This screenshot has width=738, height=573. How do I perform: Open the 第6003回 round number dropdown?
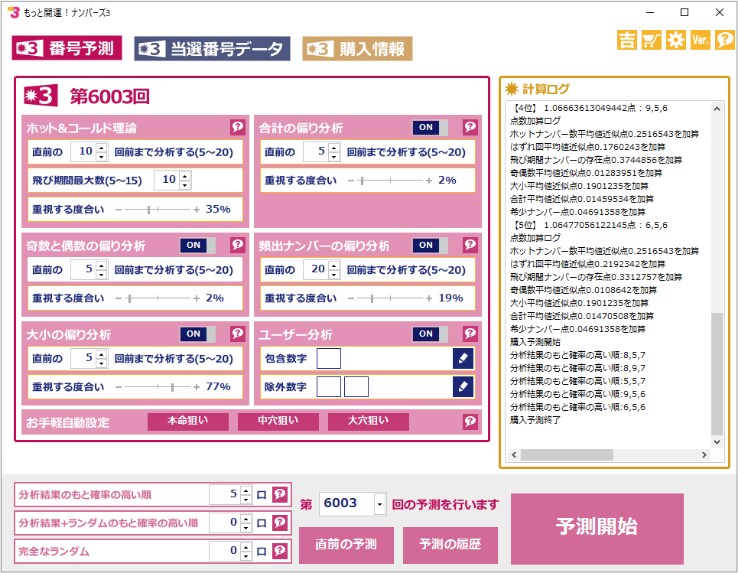[380, 504]
